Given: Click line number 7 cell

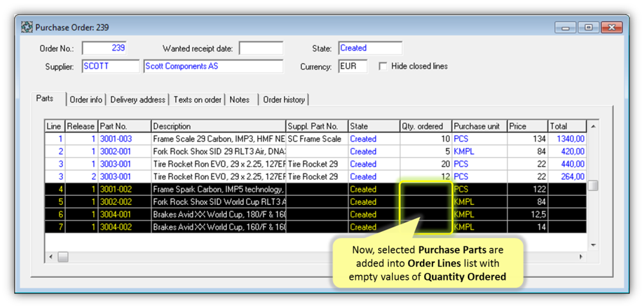Looking at the screenshot, I should point(55,227).
